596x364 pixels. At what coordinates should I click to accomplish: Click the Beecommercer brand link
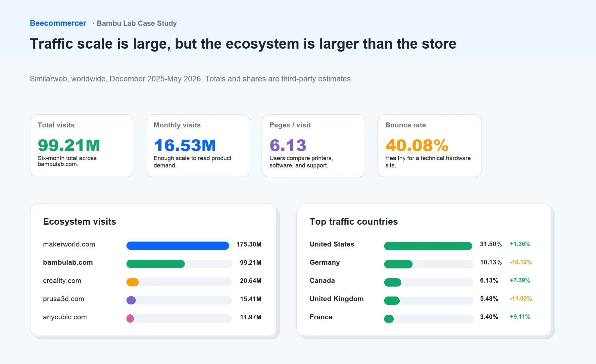point(58,23)
